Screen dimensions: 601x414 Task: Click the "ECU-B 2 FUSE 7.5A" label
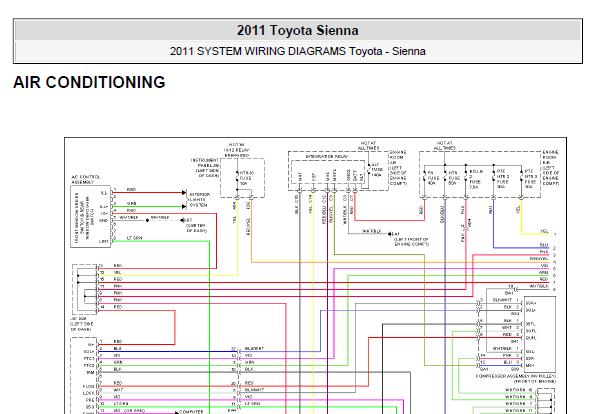(x=476, y=179)
